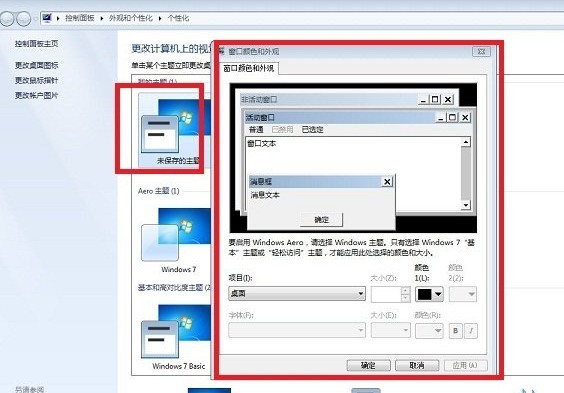
Task: Click the 应用(A) button
Action: click(x=465, y=365)
